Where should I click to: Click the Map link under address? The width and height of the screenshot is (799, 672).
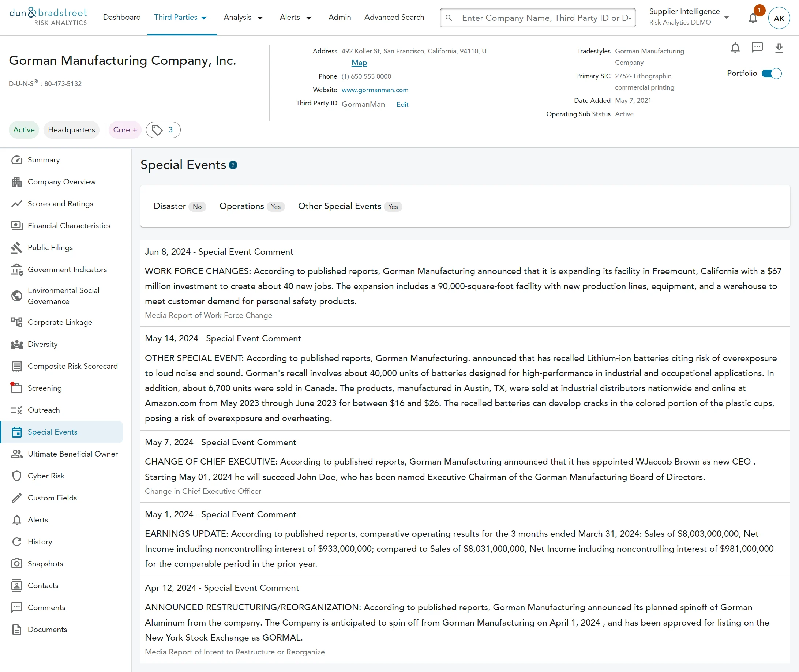pos(359,63)
